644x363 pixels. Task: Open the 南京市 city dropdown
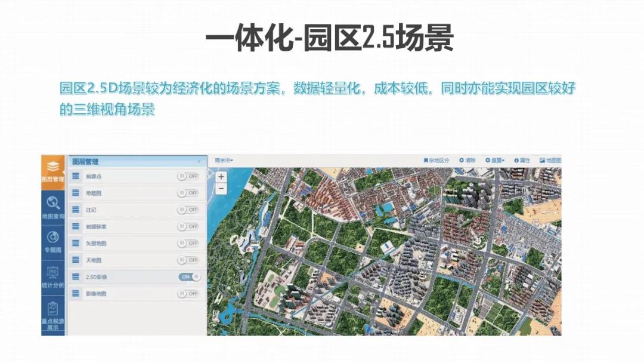tap(224, 161)
